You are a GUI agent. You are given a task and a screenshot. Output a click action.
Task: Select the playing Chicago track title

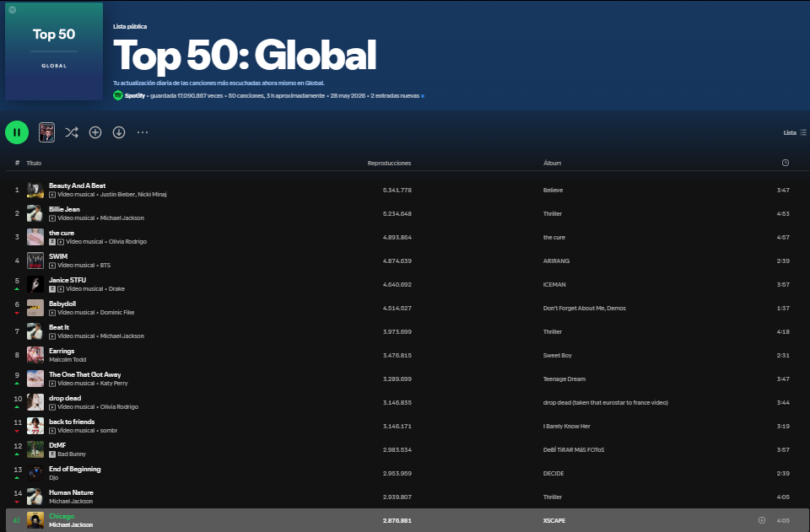pyautogui.click(x=62, y=516)
